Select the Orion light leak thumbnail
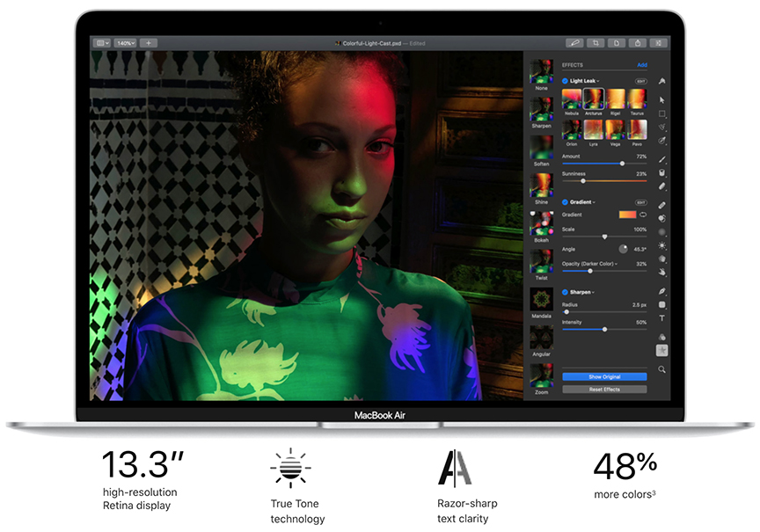760x532 pixels. coord(572,130)
